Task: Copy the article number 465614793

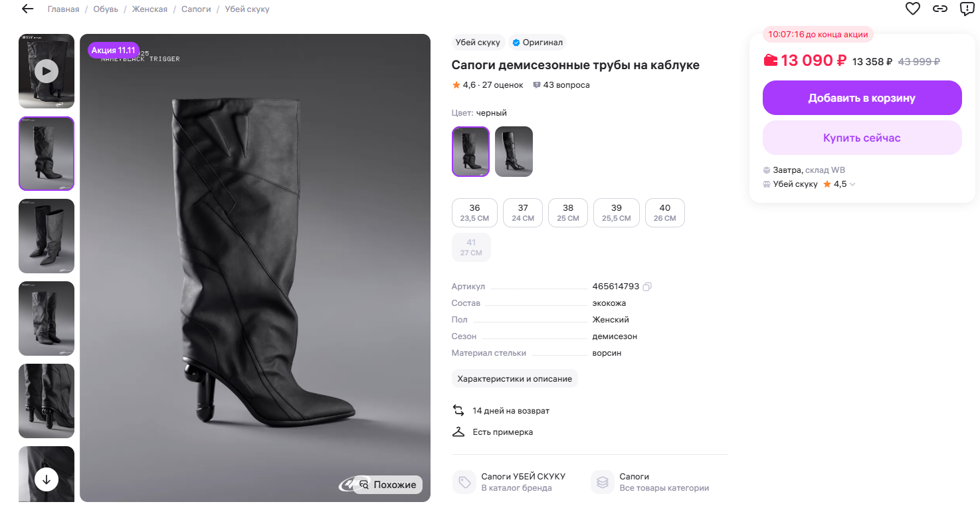Action: (648, 287)
